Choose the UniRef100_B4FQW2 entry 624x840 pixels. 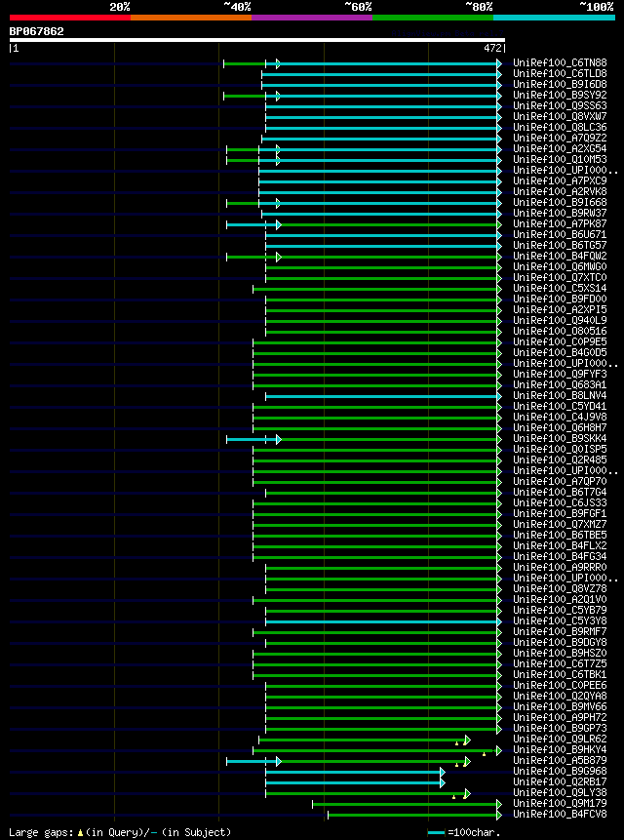[x=560, y=256]
